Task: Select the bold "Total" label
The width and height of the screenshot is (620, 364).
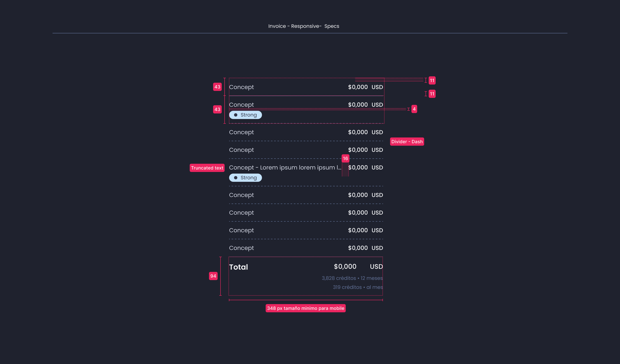Action: click(x=238, y=267)
